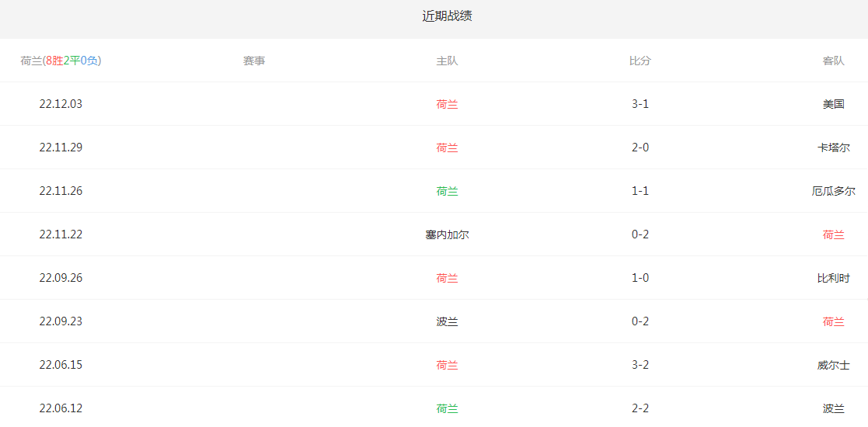Viewport: 868px width, 427px height.
Task: Select the 22.09.26 match date
Action: pos(61,278)
